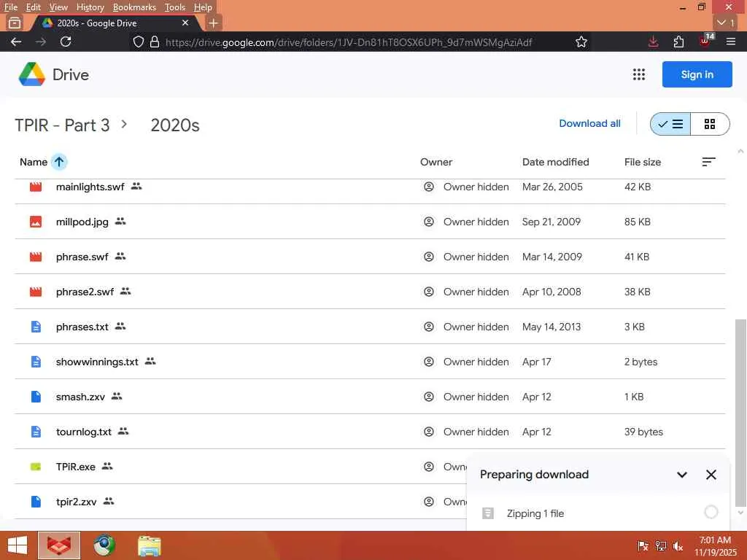Click the page vertical scrollbar thumb
This screenshot has height=560, width=747.
coord(740,413)
